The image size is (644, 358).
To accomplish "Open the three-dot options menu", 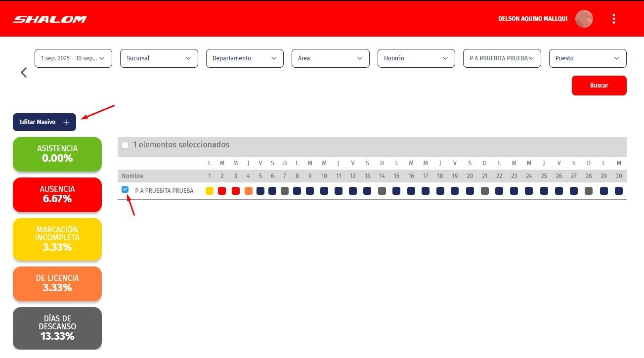I will coord(613,19).
